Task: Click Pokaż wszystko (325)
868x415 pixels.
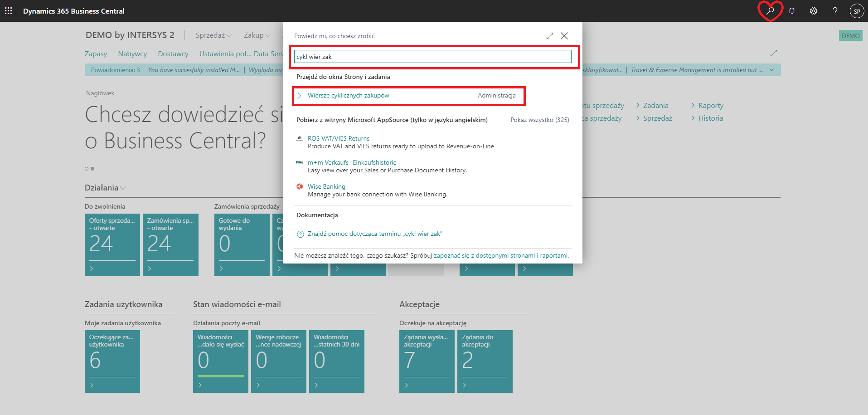Action: click(x=539, y=120)
